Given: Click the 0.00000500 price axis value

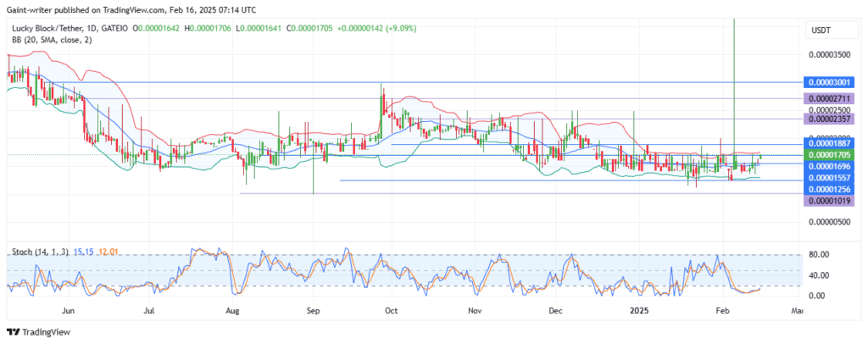Looking at the screenshot, I should tap(829, 222).
